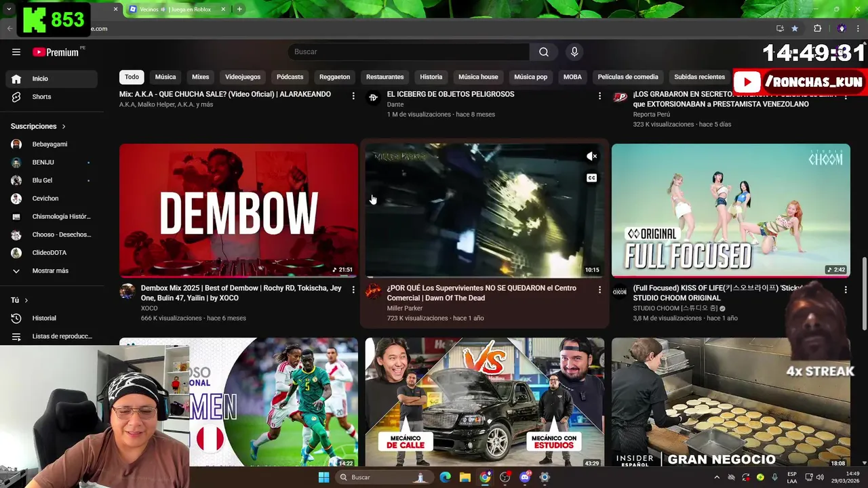Click the search magnifier button
The height and width of the screenshot is (488, 868).
pos(544,52)
